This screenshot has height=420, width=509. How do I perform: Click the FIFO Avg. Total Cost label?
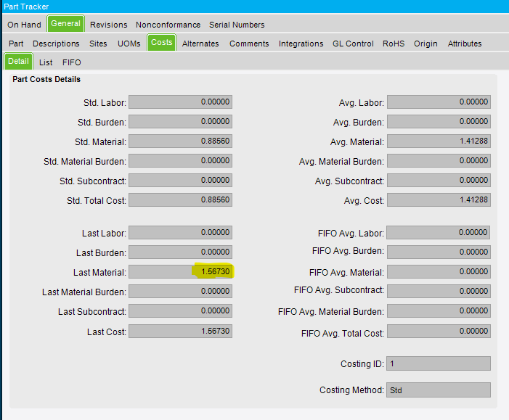click(x=343, y=334)
